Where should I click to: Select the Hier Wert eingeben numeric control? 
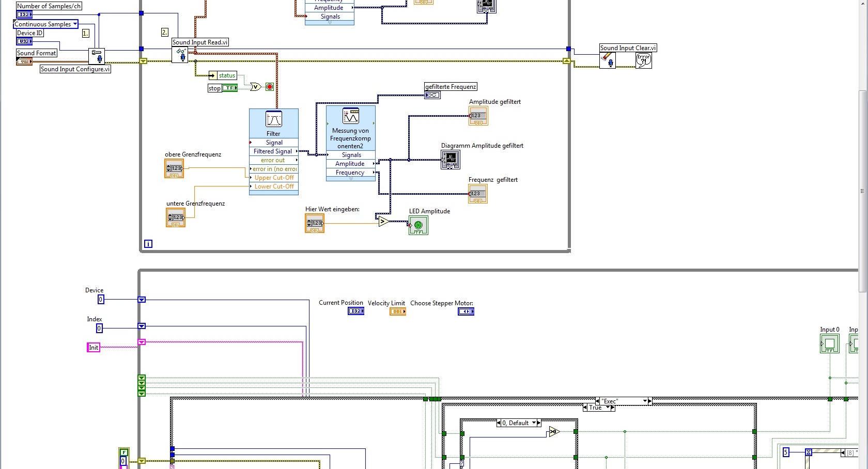pos(315,223)
